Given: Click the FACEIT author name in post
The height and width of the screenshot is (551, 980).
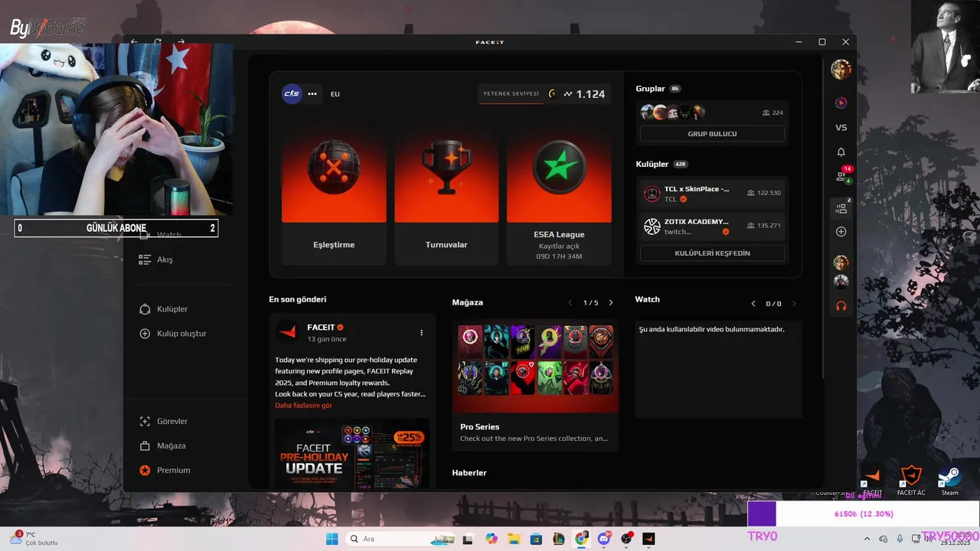Looking at the screenshot, I should tap(321, 328).
